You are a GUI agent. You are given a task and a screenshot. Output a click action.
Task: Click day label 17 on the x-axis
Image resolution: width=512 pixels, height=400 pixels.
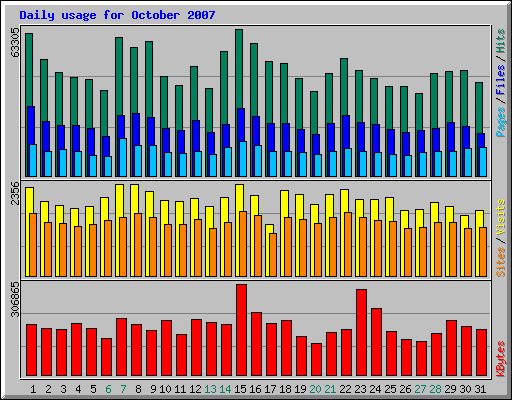tap(270, 389)
